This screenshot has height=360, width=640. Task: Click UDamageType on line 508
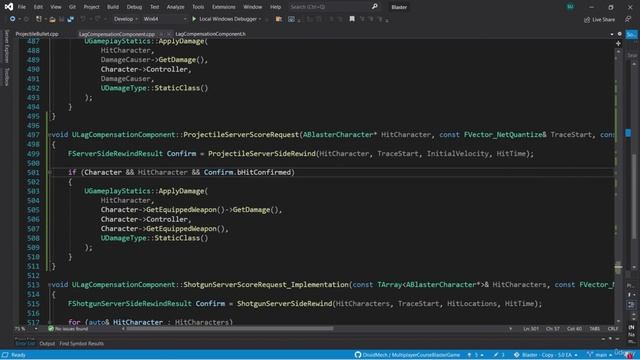(123, 238)
